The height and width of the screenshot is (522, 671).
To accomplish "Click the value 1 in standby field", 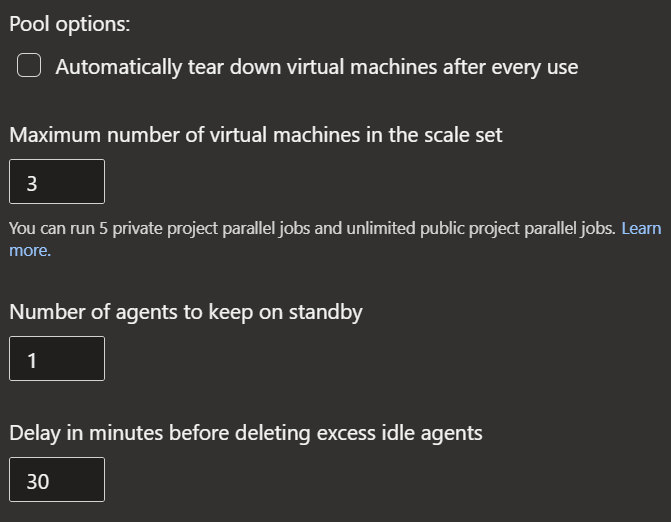I will click(x=32, y=360).
